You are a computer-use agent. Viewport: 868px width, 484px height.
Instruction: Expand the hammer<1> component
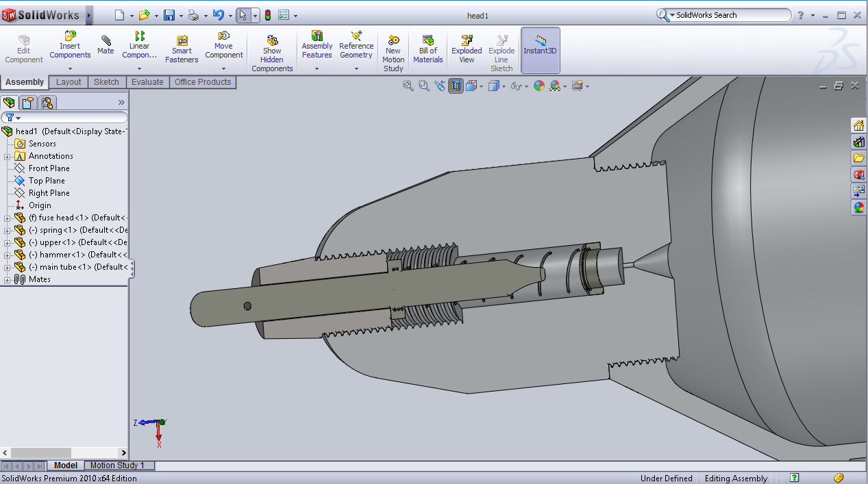click(8, 255)
